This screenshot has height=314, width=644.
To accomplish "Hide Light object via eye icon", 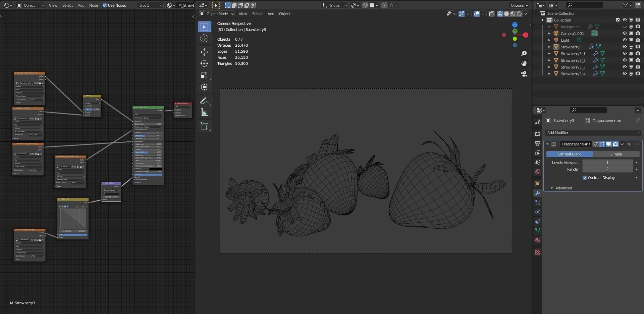I will [625, 40].
